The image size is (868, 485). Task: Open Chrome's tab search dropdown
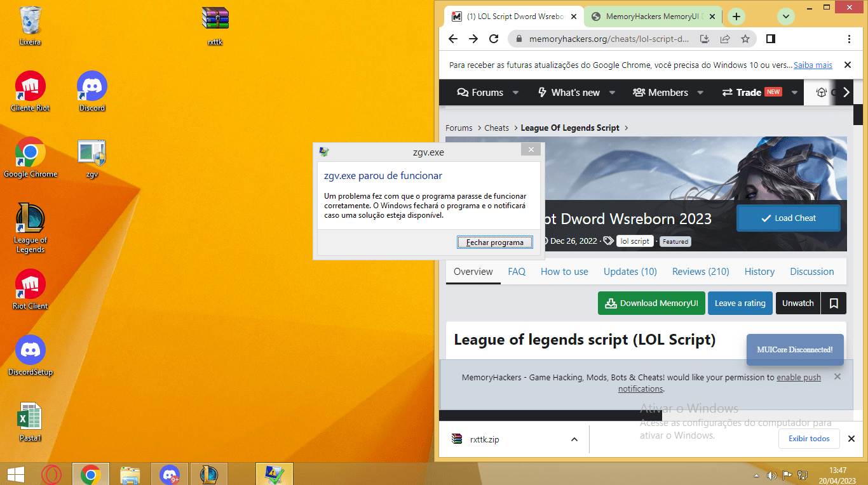(x=786, y=17)
